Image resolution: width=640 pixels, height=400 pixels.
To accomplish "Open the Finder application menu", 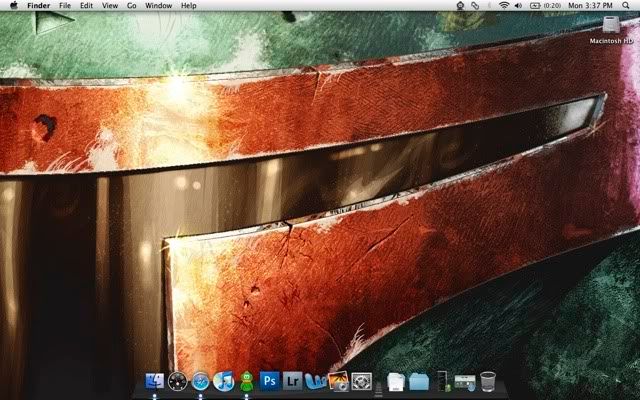I will [38, 6].
